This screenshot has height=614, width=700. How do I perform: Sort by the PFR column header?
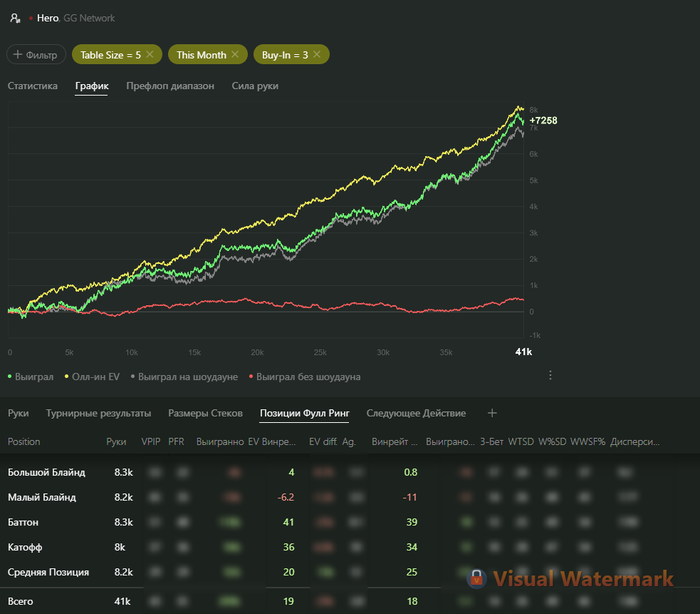[176, 442]
